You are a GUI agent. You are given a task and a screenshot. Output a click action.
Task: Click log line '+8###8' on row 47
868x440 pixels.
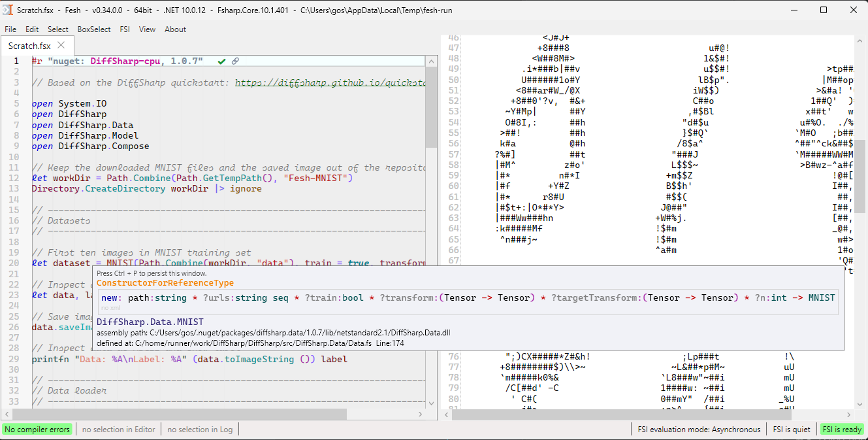tap(553, 48)
